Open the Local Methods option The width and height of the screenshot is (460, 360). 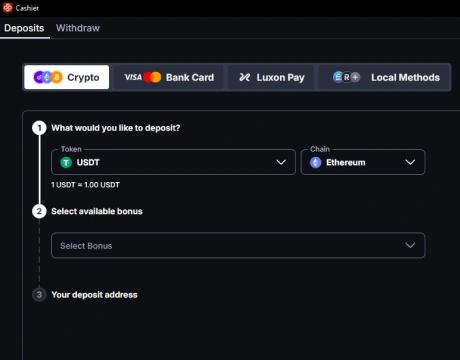pyautogui.click(x=385, y=77)
